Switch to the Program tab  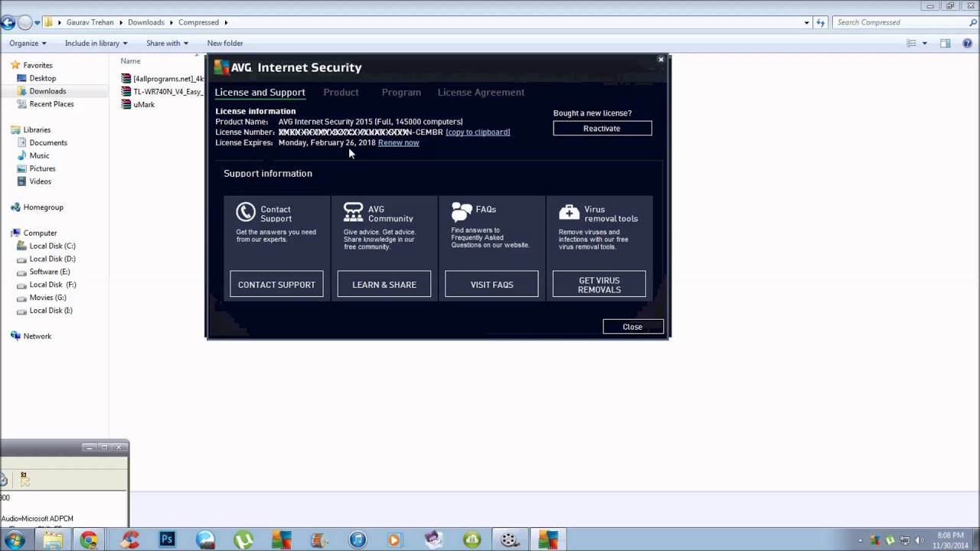[401, 93]
